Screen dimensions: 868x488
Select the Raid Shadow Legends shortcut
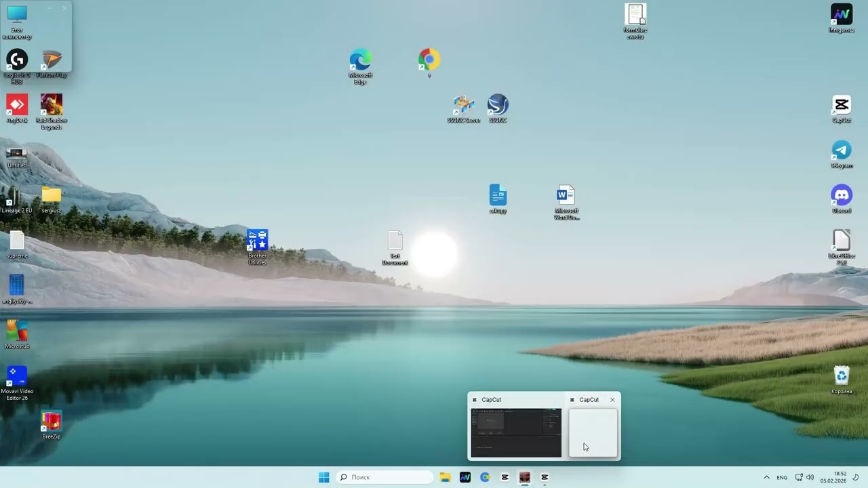[52, 112]
